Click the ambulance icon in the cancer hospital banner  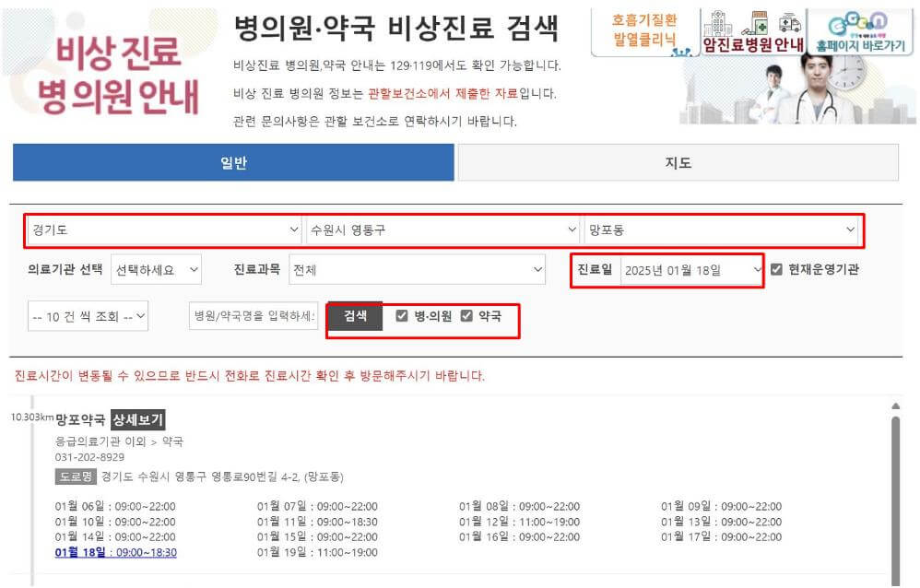(x=788, y=23)
